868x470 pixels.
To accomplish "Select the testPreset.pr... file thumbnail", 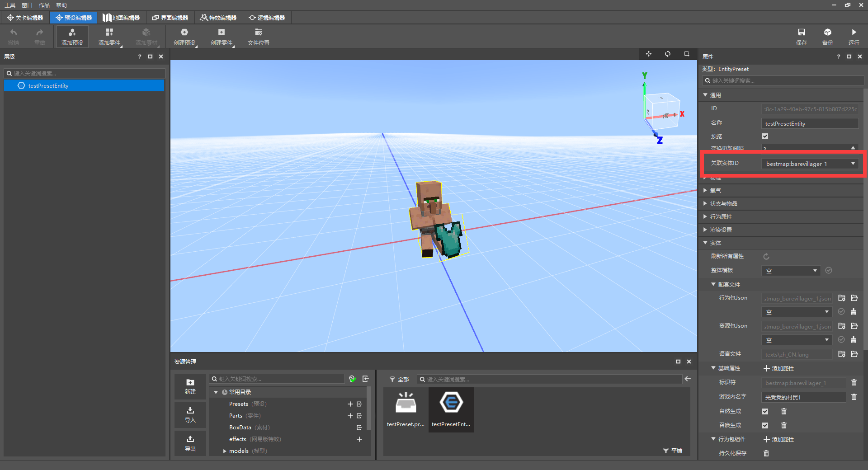I will (406, 410).
